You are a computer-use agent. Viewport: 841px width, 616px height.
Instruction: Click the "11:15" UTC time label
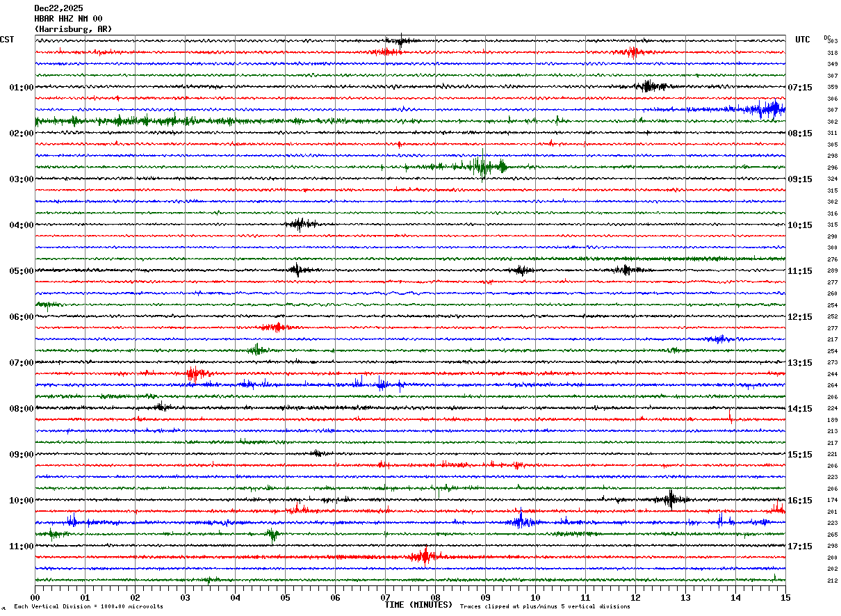pyautogui.click(x=801, y=271)
